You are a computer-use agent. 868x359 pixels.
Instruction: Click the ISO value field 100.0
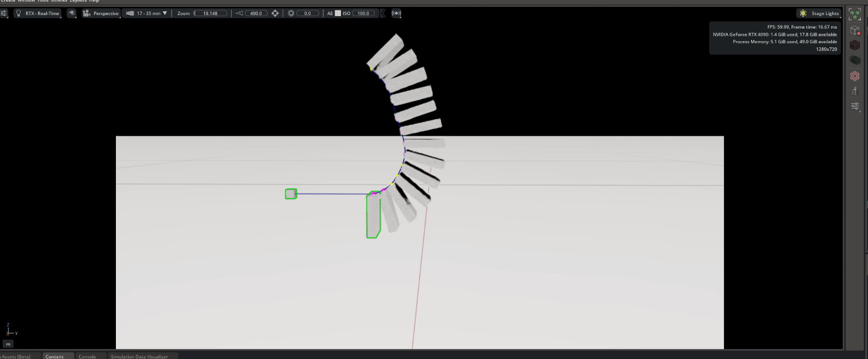tap(363, 13)
